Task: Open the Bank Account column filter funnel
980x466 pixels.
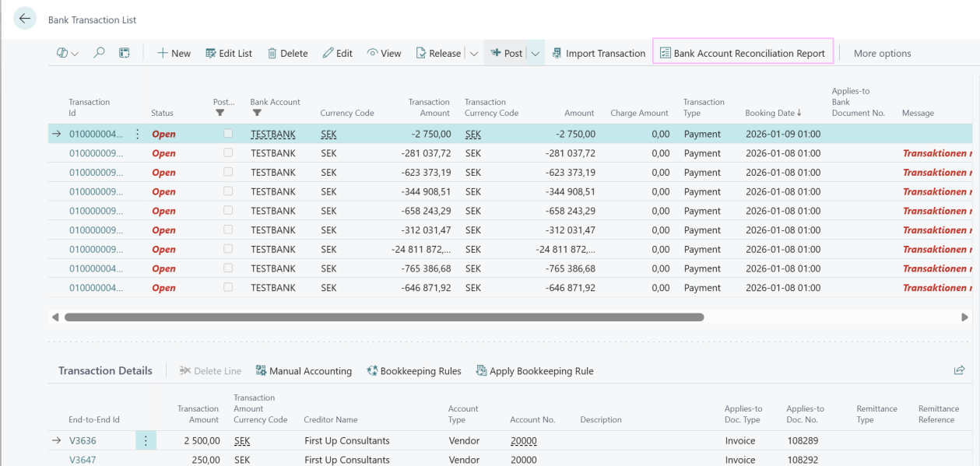Action: 255,113
